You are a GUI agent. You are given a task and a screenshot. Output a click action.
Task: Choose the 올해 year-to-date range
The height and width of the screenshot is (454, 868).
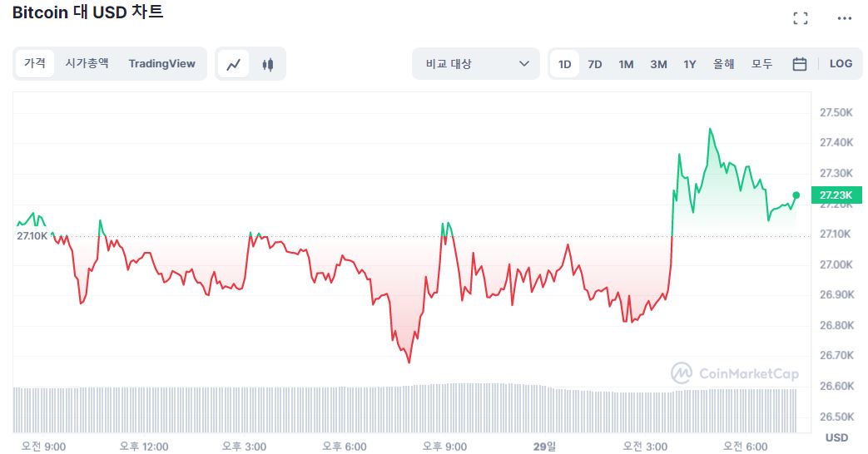coord(723,64)
